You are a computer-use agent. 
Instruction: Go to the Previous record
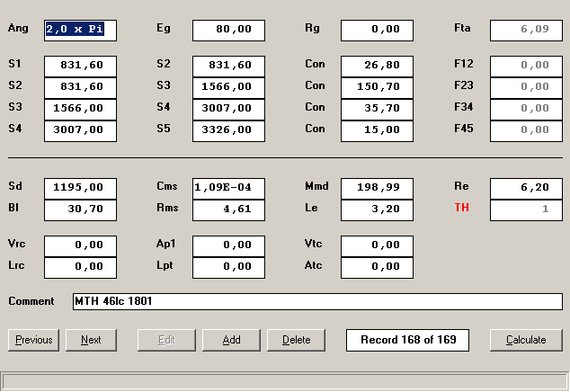click(x=33, y=340)
